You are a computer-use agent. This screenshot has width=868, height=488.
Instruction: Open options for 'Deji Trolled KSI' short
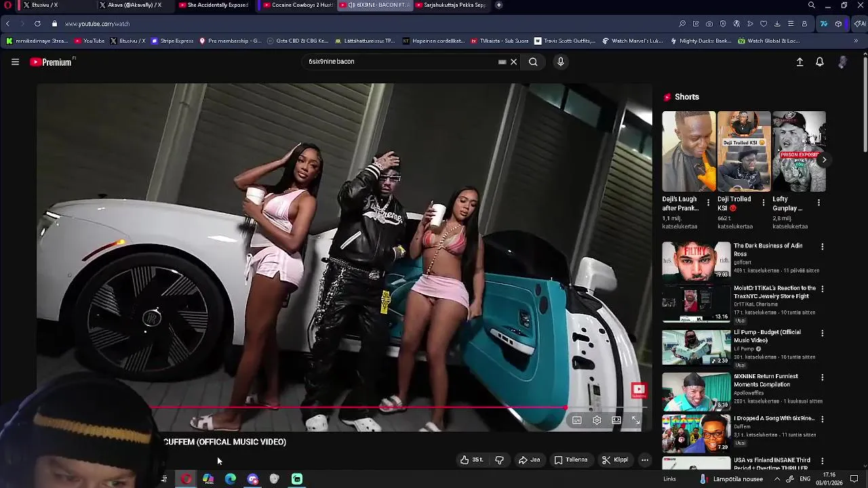(x=764, y=203)
